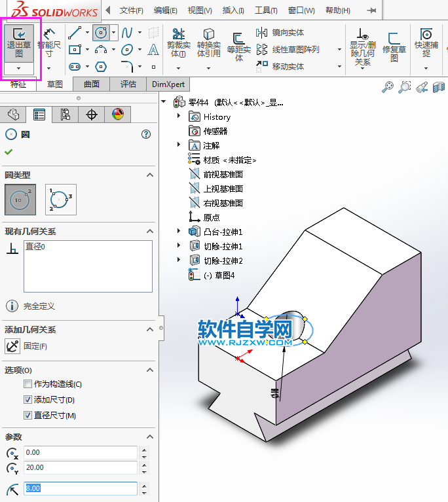Click the Previous View icon
The height and width of the screenshot is (502, 448).
coord(422,87)
